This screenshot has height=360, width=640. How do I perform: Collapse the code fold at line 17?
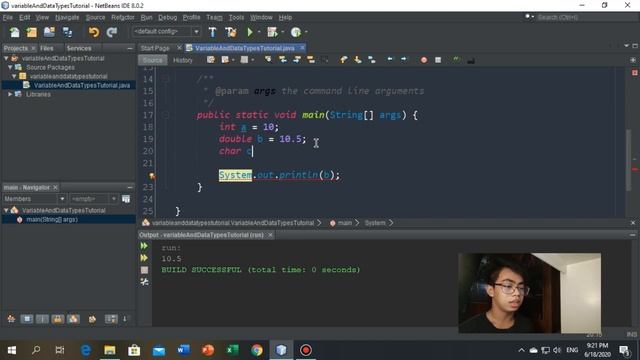[165, 116]
